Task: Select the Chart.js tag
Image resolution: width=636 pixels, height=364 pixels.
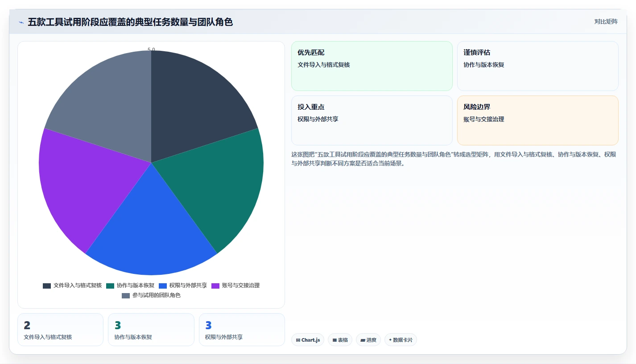Action: point(308,340)
